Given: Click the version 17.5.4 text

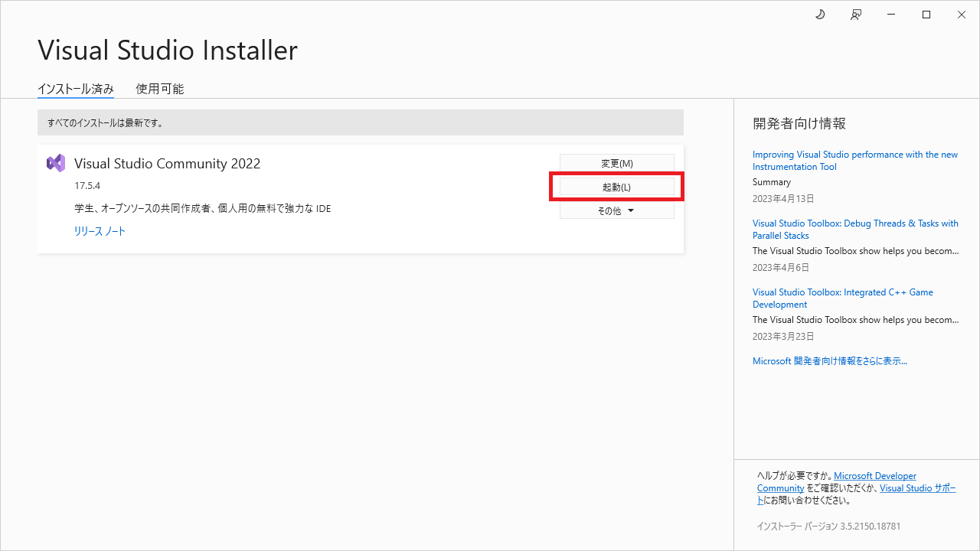Looking at the screenshot, I should click(84, 184).
